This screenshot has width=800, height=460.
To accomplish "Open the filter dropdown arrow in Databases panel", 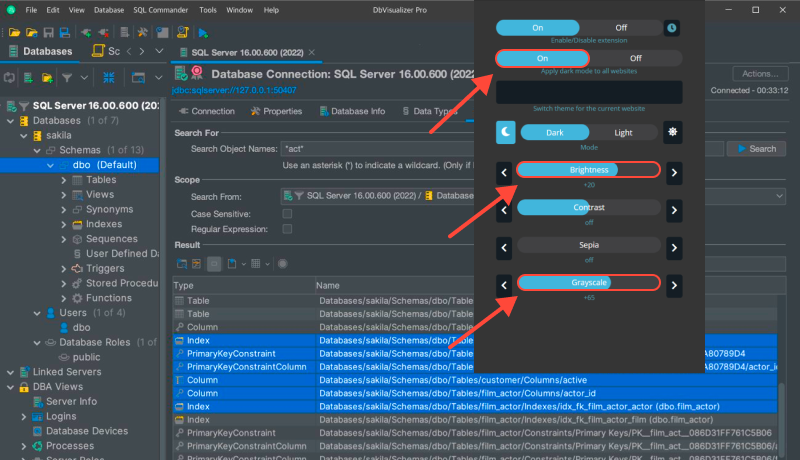I will [84, 78].
